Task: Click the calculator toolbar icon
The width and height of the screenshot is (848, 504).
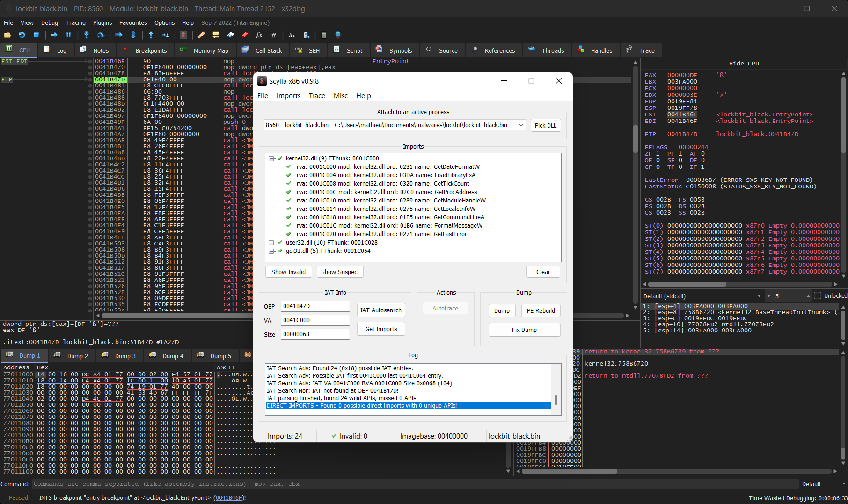Action: 323,35
